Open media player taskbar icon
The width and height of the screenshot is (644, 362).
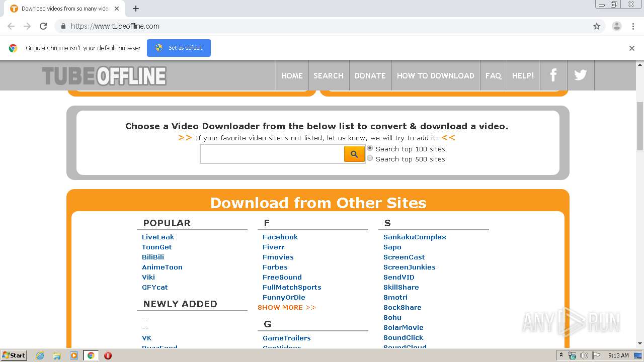tap(74, 355)
